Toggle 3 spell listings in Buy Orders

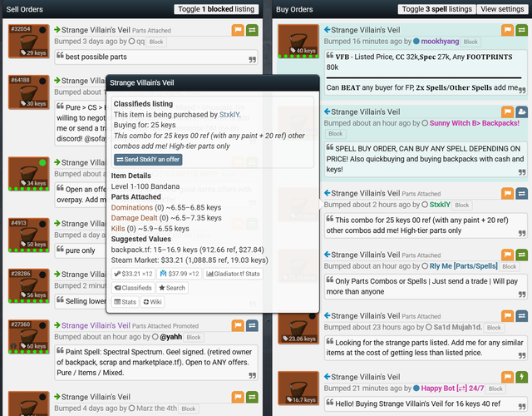click(436, 9)
